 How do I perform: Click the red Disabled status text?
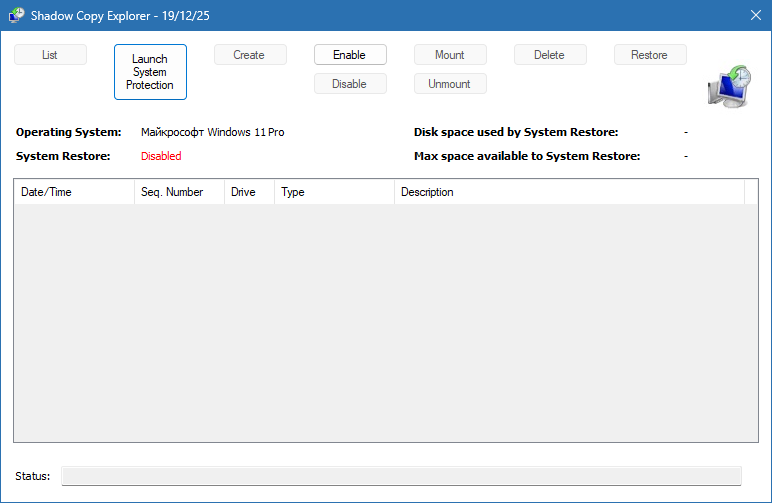pos(161,156)
